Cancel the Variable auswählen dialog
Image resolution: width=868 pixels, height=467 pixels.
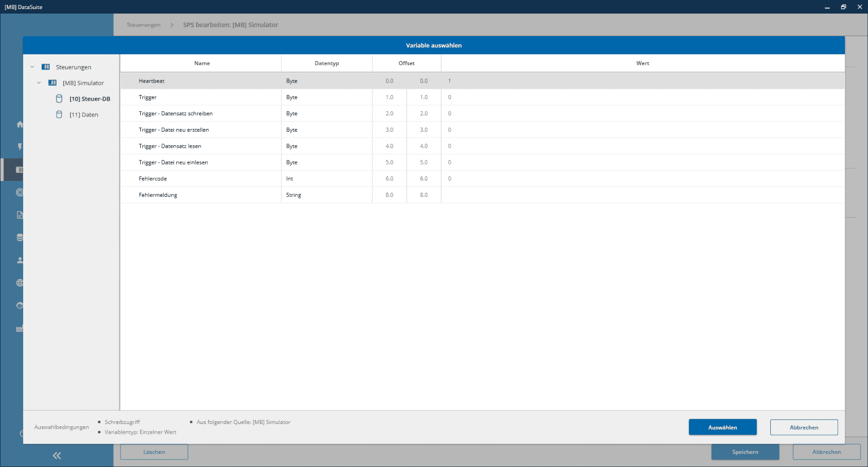tap(804, 427)
